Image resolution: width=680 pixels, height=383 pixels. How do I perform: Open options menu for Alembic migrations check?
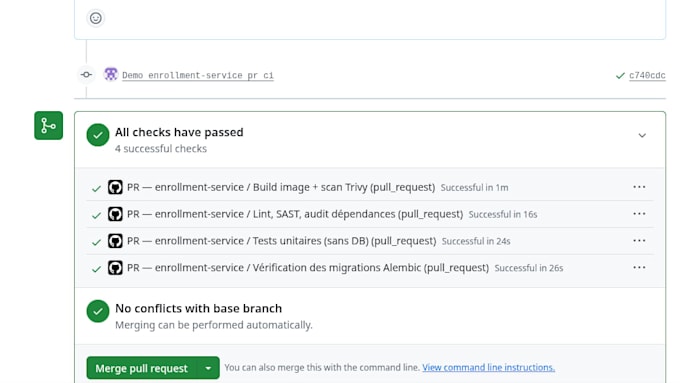pyautogui.click(x=639, y=268)
